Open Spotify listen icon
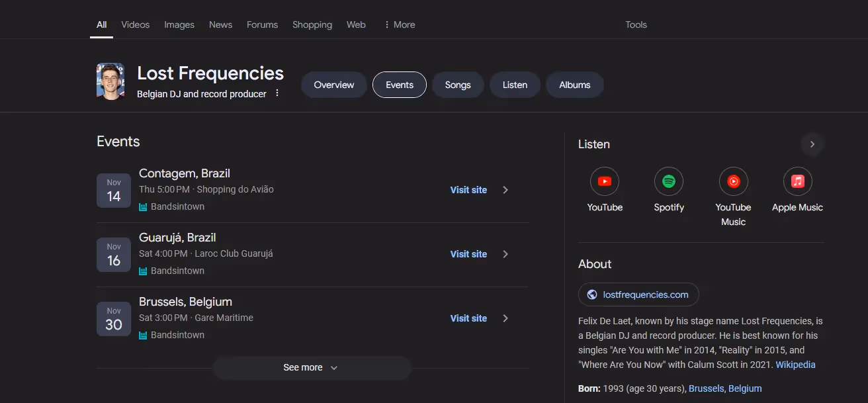The height and width of the screenshot is (403, 868). [x=669, y=181]
